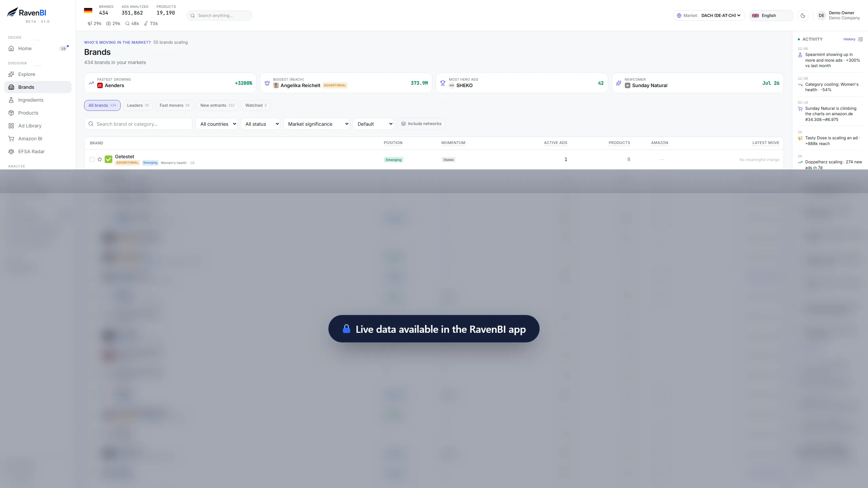Star the Getestet brand to watch it
This screenshot has height=488, width=868.
coord(100,159)
